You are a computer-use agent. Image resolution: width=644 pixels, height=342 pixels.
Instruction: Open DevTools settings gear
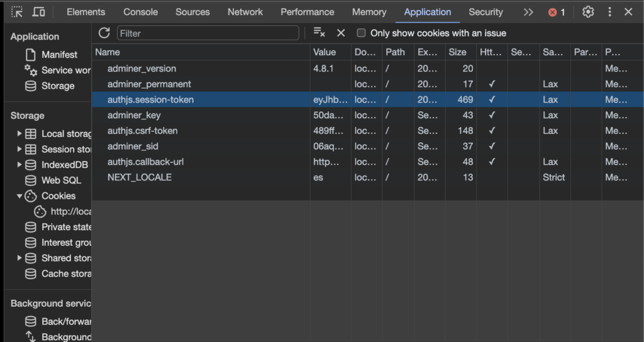[x=588, y=12]
